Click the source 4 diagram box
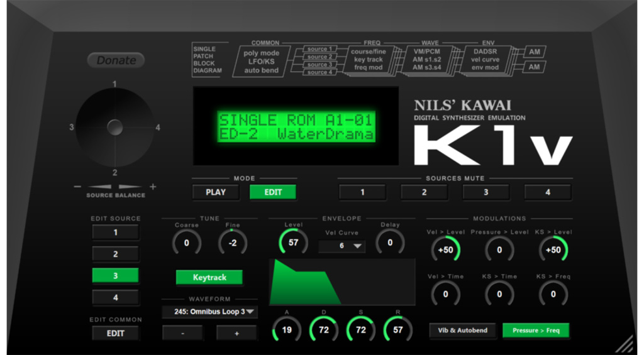644x355 pixels. click(x=320, y=72)
